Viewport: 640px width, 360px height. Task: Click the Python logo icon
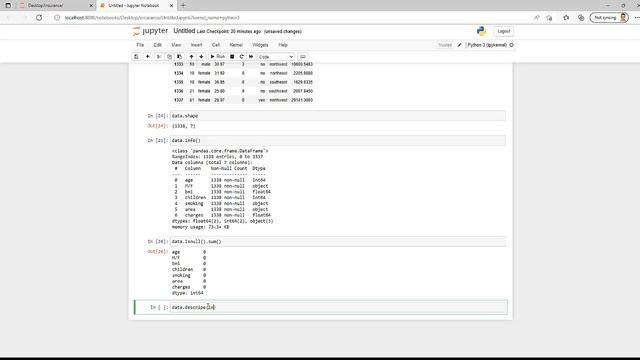481,31
